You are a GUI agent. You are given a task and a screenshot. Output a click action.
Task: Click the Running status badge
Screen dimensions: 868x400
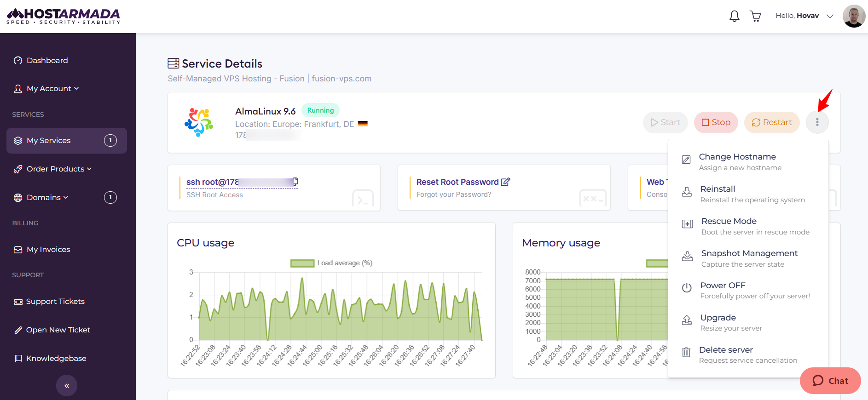(320, 110)
